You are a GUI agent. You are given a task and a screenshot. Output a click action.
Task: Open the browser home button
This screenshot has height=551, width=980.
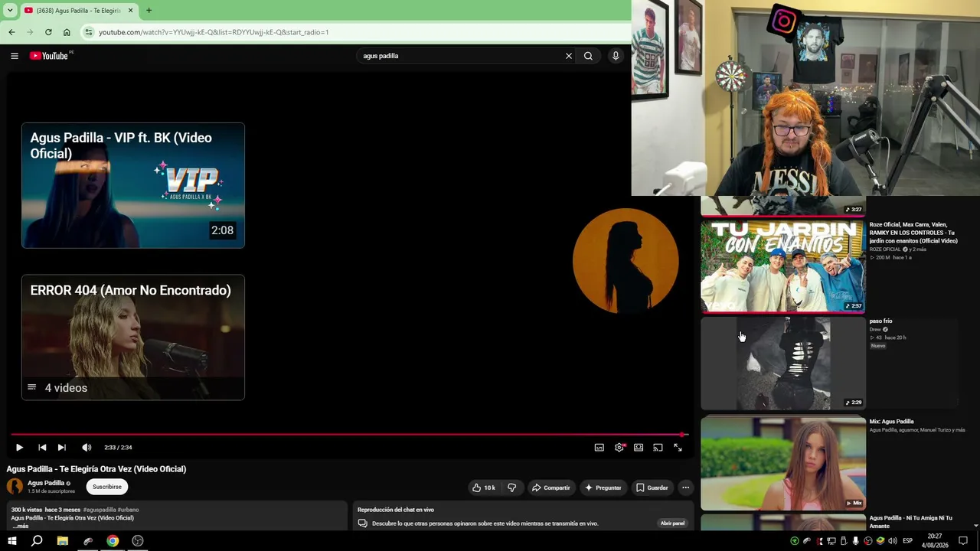[67, 32]
